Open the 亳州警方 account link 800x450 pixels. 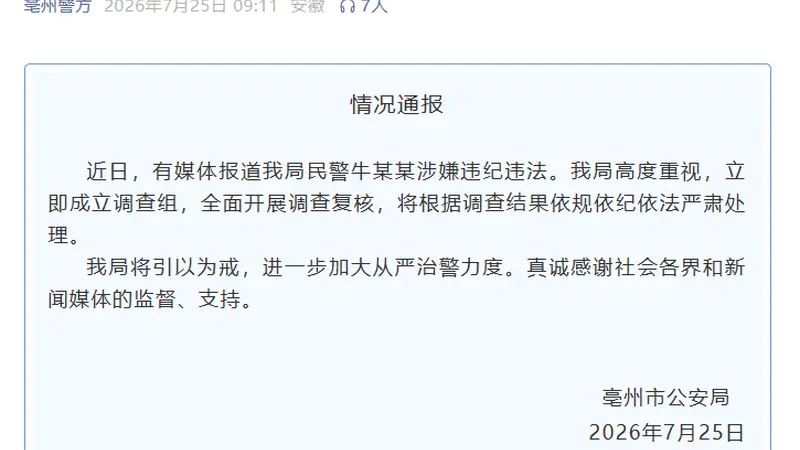click(58, 6)
